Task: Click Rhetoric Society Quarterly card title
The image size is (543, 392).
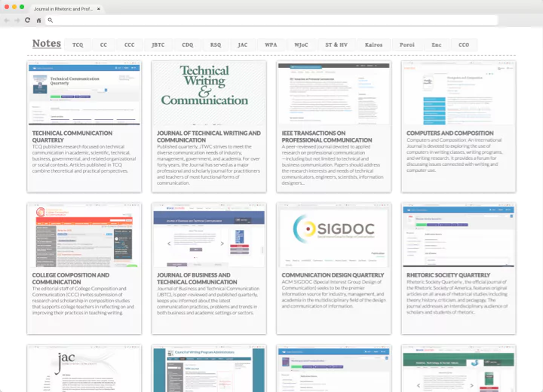Action: pos(449,275)
